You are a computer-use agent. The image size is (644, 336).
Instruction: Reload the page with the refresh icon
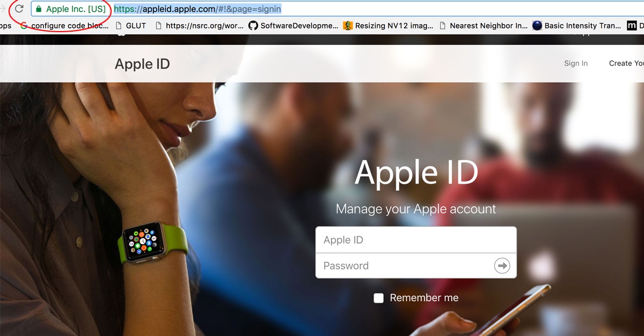tap(19, 9)
